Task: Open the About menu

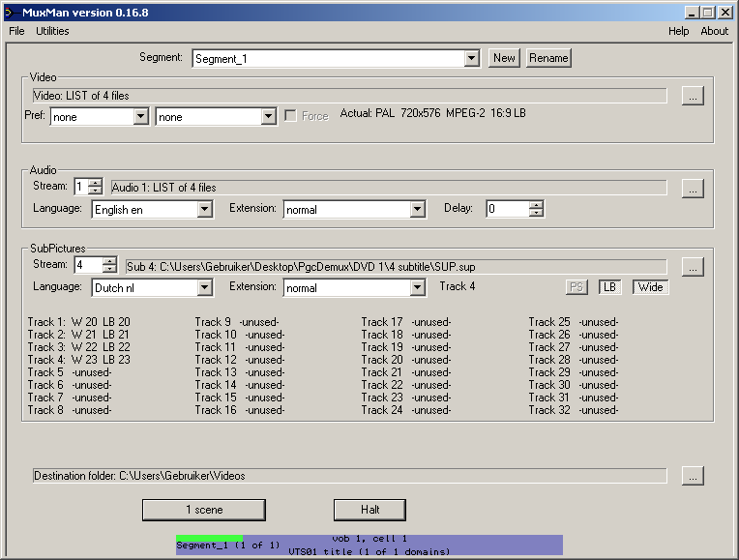Action: [714, 31]
